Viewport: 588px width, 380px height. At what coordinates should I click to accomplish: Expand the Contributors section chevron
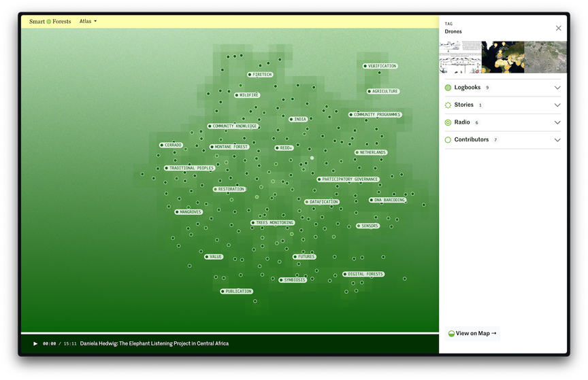click(x=557, y=140)
